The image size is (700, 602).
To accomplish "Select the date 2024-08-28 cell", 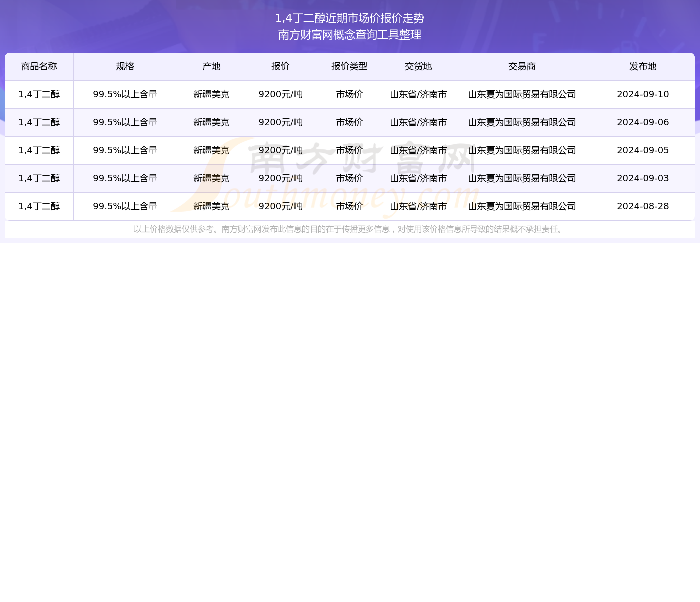I will coord(643,206).
